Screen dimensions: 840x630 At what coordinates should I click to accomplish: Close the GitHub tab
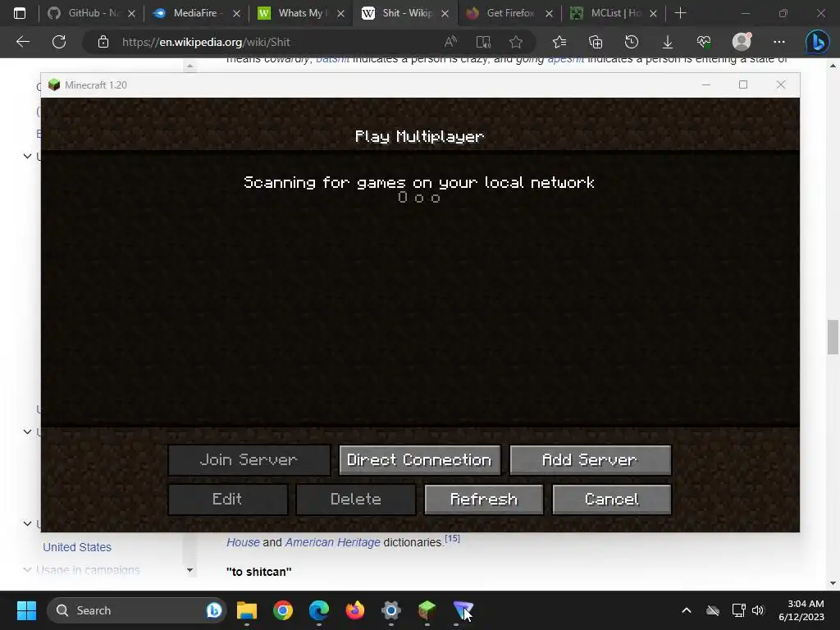131,13
